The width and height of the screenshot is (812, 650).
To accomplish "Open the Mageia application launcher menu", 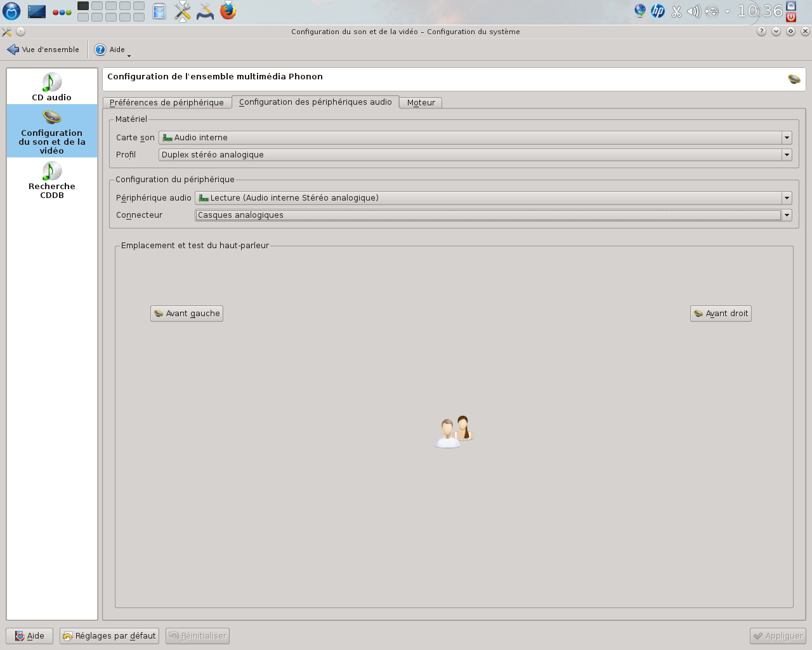I will point(11,11).
